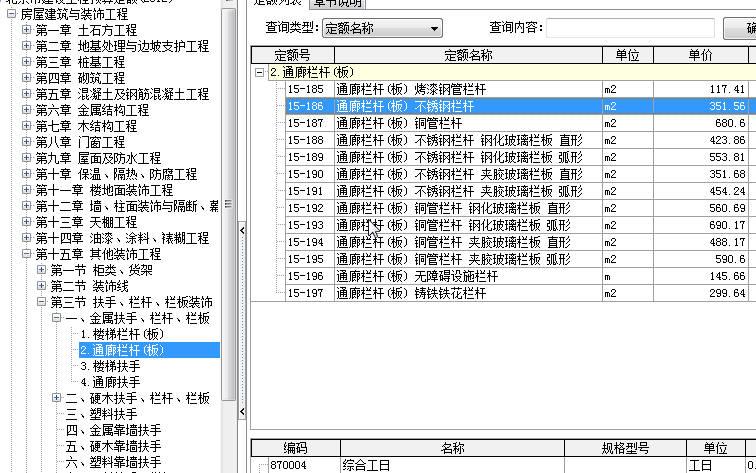Collapse 第十五章 其他装饰工程 chapter
Screen dimensions: 756x473
click(27, 254)
